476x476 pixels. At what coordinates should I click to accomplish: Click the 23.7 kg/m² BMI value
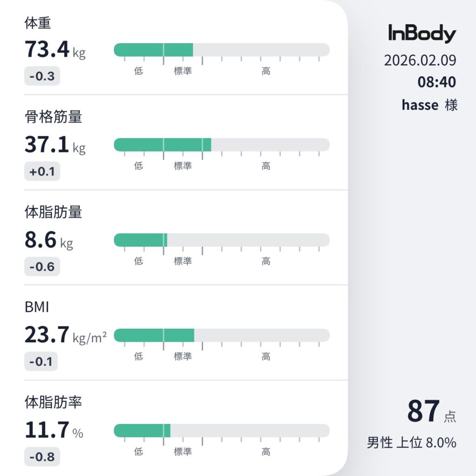(x=65, y=335)
